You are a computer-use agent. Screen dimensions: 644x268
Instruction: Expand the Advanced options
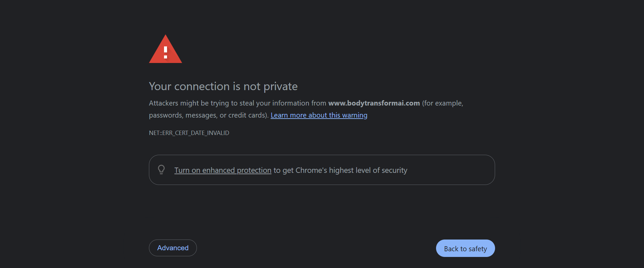173,248
